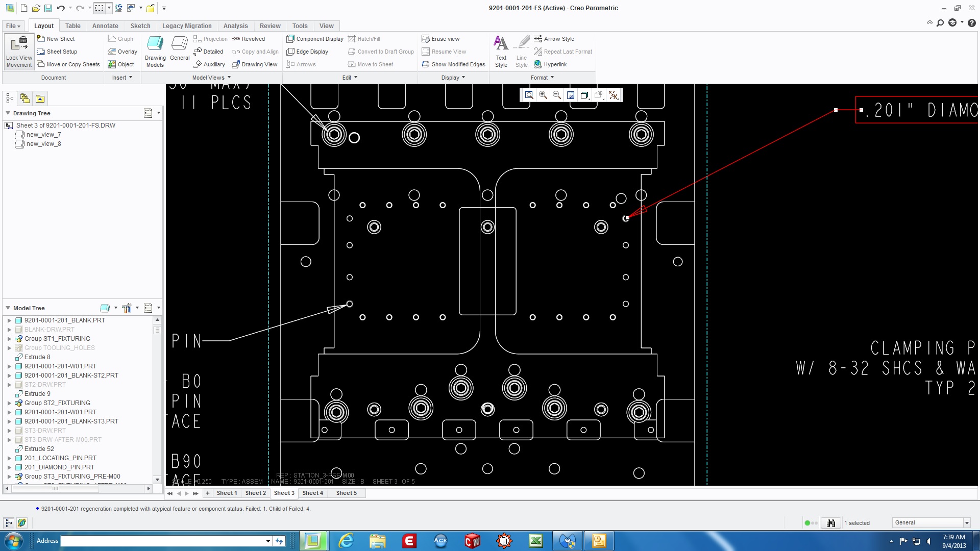
Task: Toggle Lock View Movement
Action: click(x=19, y=51)
